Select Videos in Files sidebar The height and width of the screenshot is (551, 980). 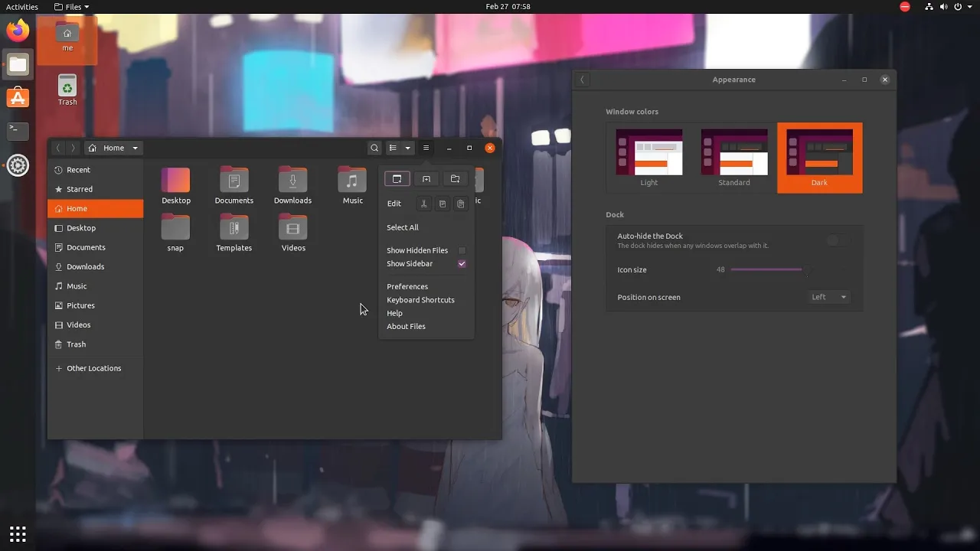[x=95, y=324]
